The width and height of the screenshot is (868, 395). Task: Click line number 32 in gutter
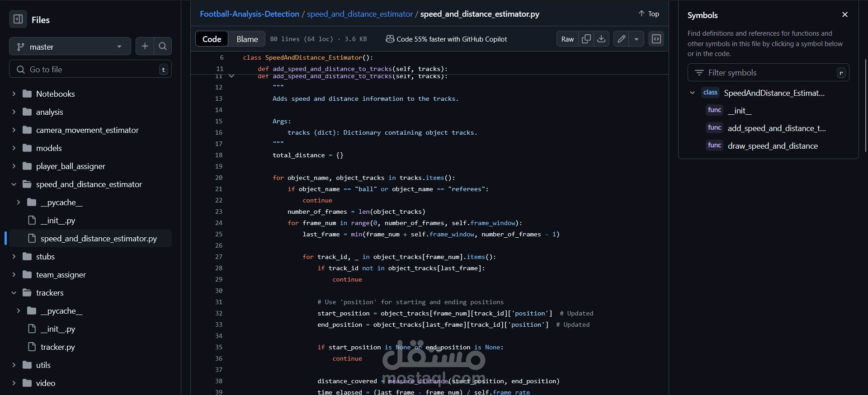coord(219,313)
